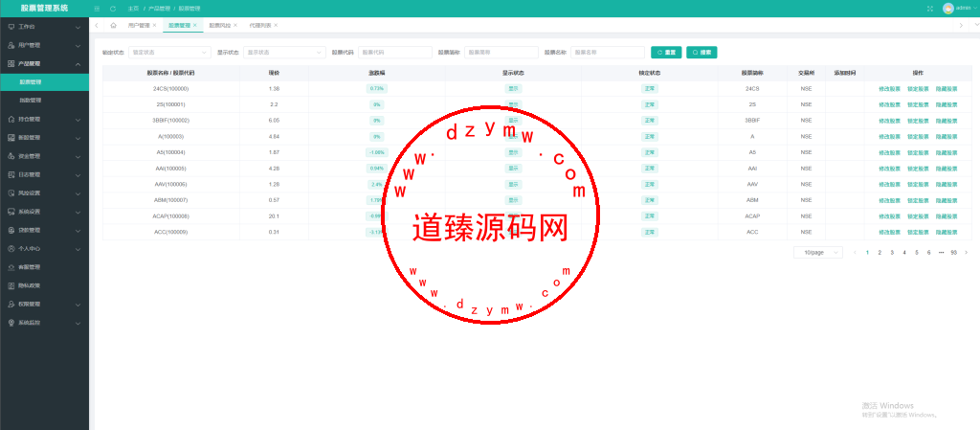Click the 系统设置 icon in sidebar
The height and width of the screenshot is (430, 980).
pos(11,212)
